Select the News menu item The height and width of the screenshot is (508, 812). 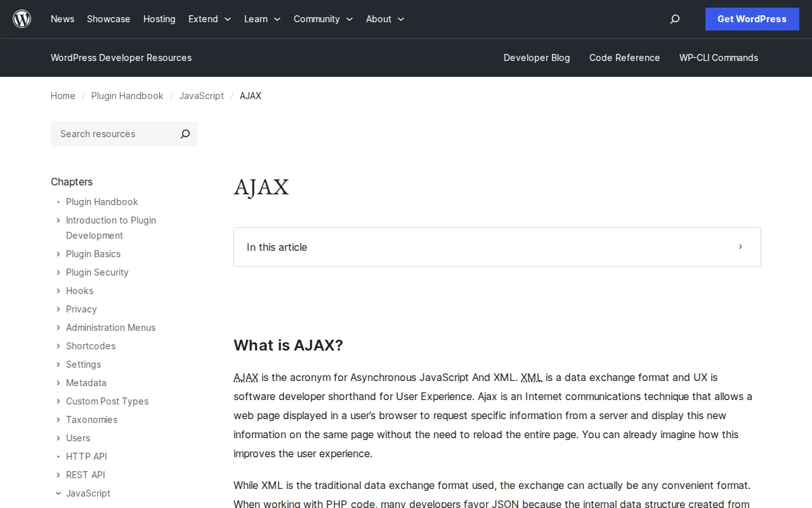click(x=62, y=19)
